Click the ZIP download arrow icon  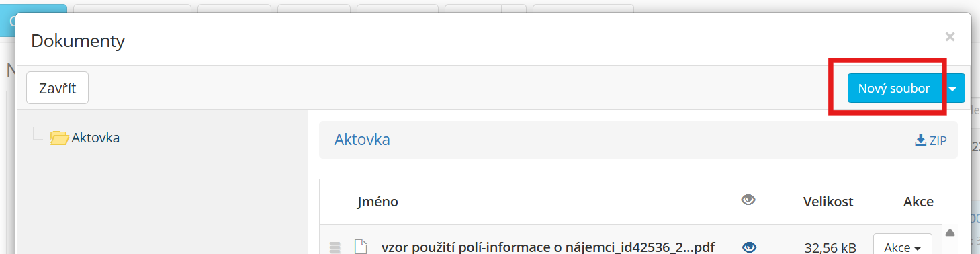920,140
